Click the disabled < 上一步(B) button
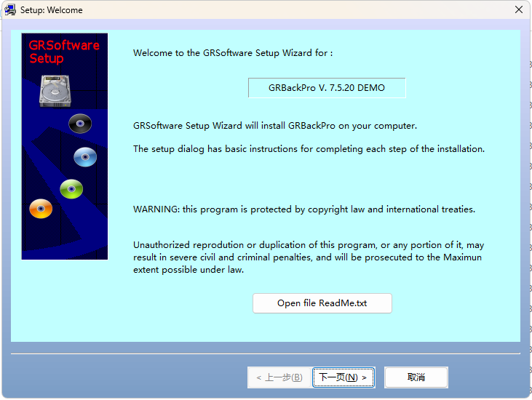This screenshot has width=532, height=400. coord(279,377)
